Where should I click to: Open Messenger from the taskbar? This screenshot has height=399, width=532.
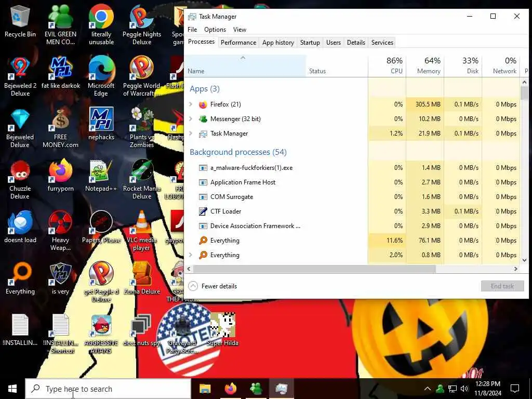click(256, 389)
